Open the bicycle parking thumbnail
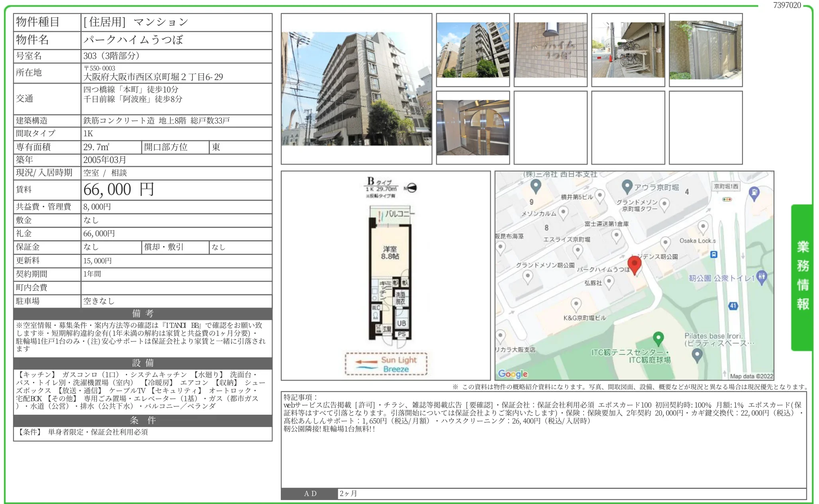The image size is (819, 504). pyautogui.click(x=628, y=50)
